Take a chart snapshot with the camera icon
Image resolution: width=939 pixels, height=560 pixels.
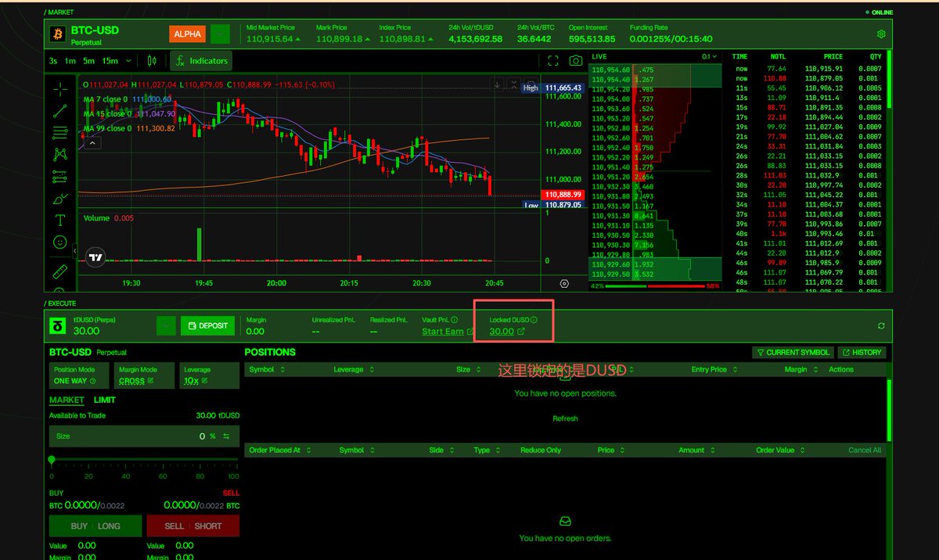pyautogui.click(x=576, y=60)
